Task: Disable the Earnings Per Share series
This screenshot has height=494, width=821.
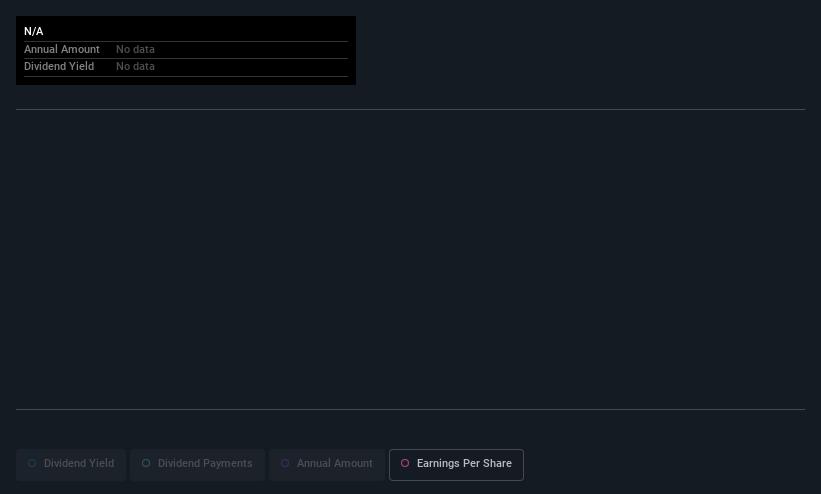Action: 456,465
